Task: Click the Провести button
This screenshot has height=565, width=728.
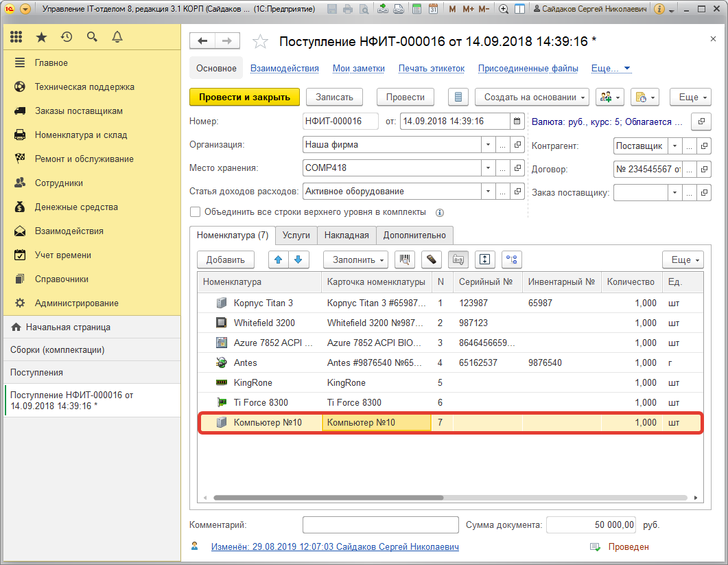Action: point(406,97)
